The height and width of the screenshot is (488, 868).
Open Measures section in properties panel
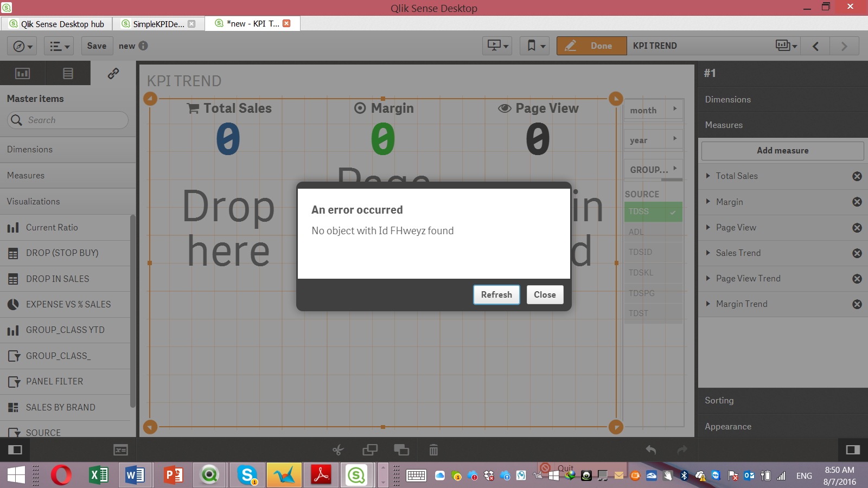pos(783,125)
